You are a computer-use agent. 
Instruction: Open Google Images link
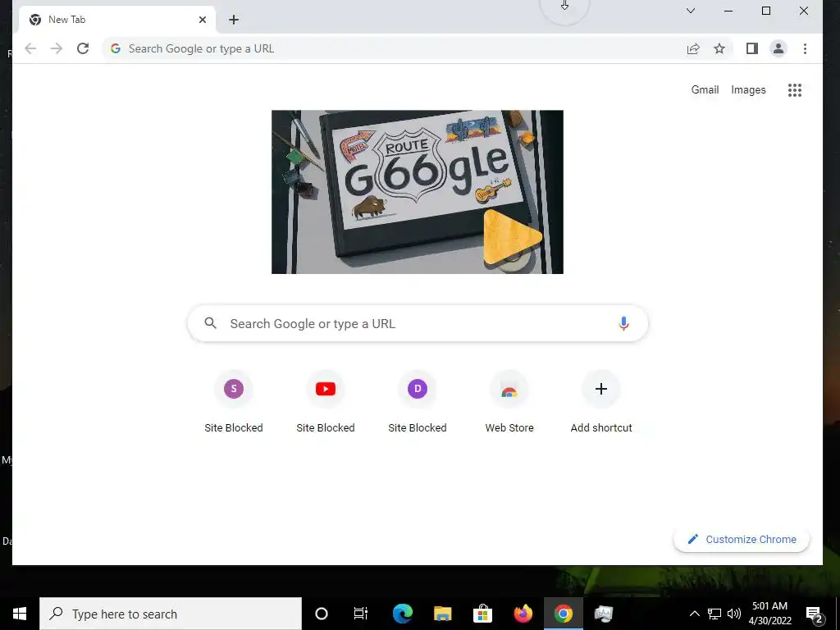coord(748,90)
